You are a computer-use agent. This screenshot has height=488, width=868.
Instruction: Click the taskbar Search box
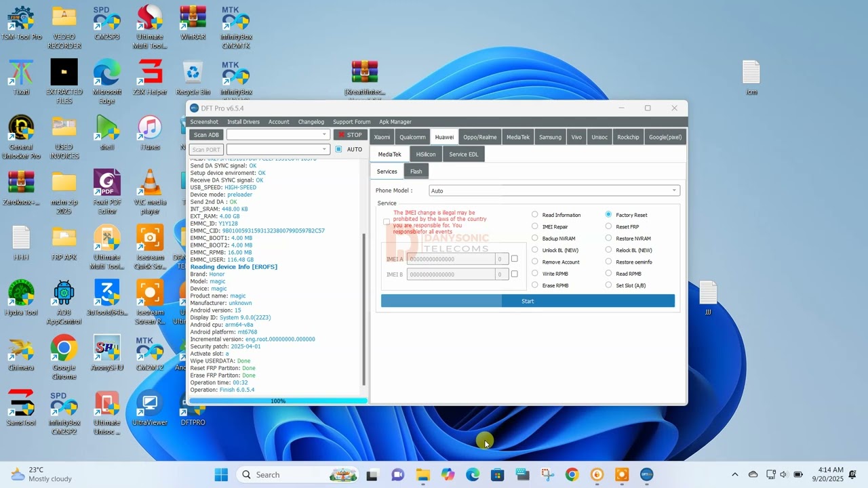tap(297, 474)
